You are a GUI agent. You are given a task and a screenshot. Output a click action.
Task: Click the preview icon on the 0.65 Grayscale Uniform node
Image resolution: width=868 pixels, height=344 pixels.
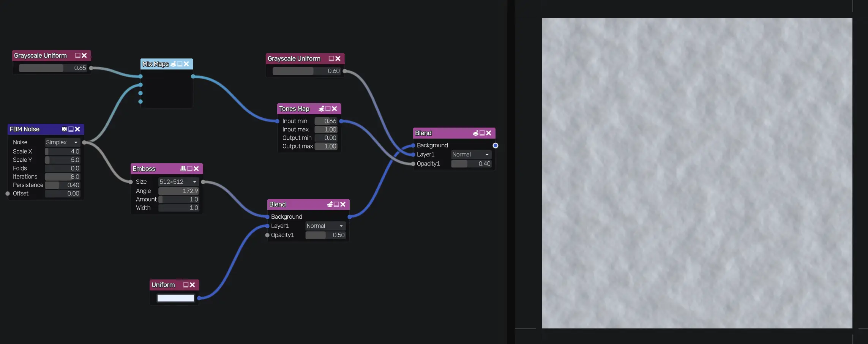(77, 55)
